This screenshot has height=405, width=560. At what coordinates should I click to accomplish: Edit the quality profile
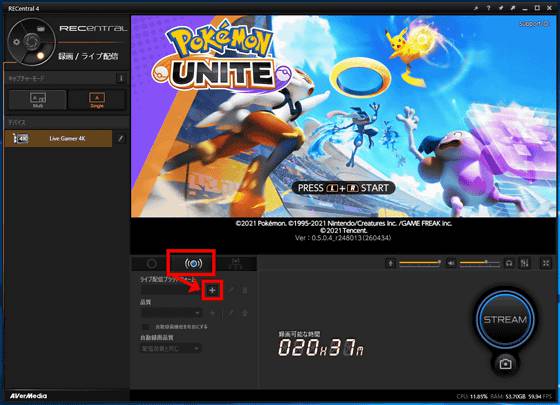tap(231, 313)
